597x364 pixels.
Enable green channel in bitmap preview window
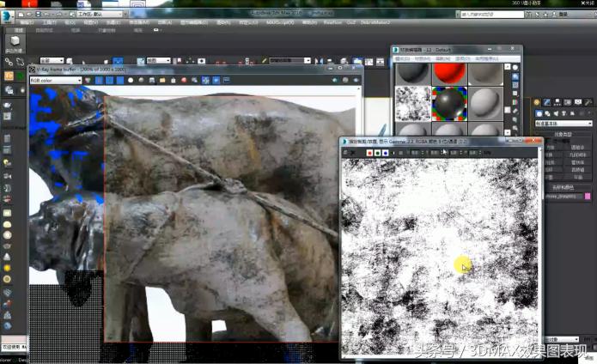(377, 153)
